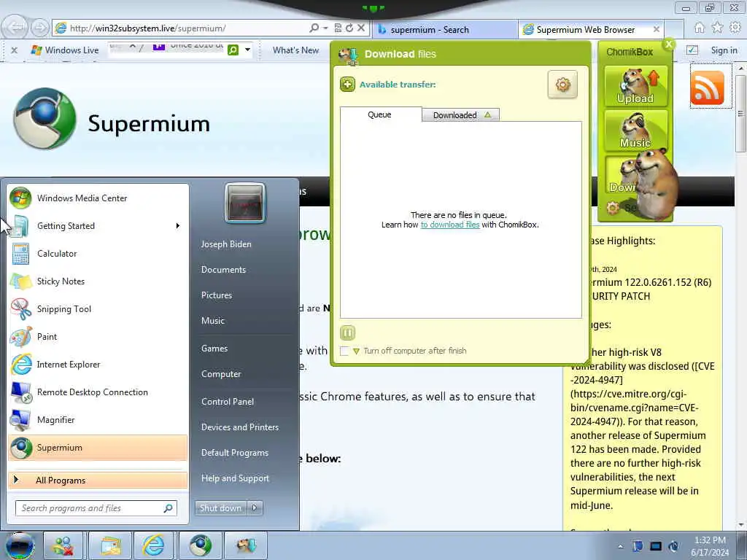The height and width of the screenshot is (560, 747).
Task: Open Favorites star icon in IE
Action: point(718,28)
